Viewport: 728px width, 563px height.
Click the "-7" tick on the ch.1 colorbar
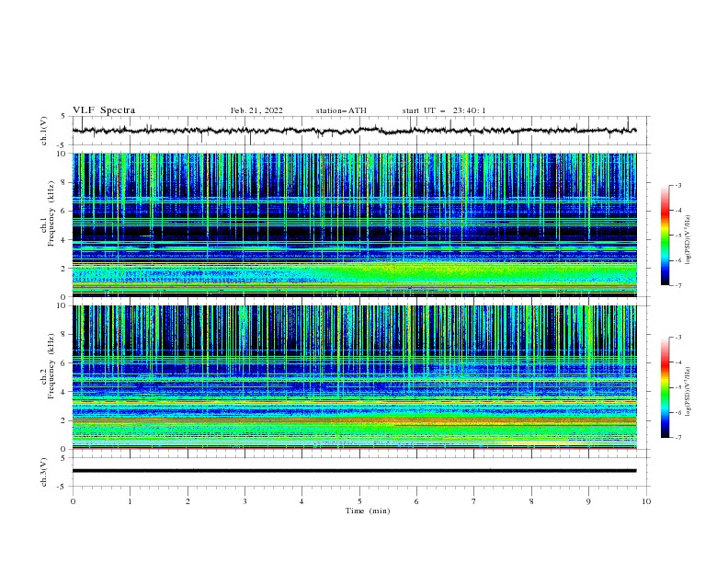pyautogui.click(x=677, y=285)
